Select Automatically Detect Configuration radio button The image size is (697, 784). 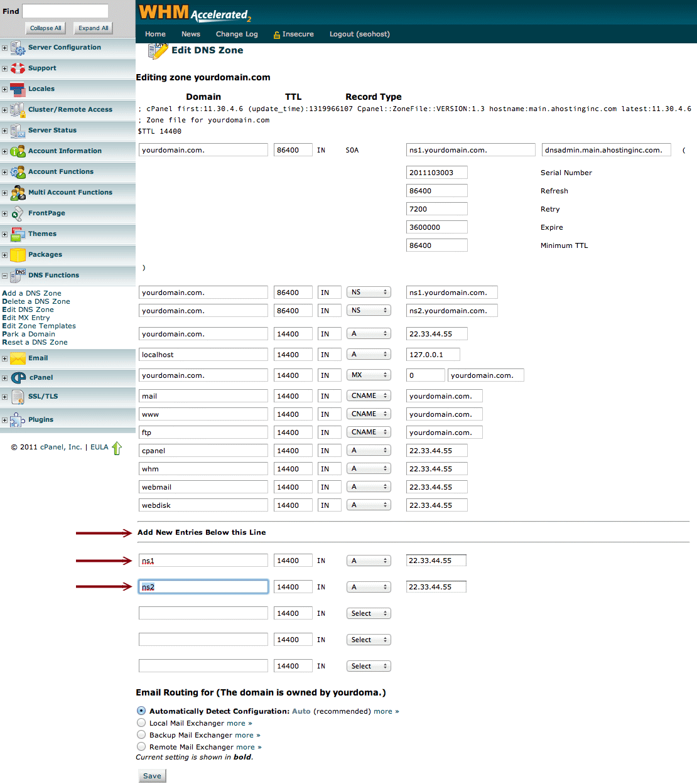tap(141, 711)
